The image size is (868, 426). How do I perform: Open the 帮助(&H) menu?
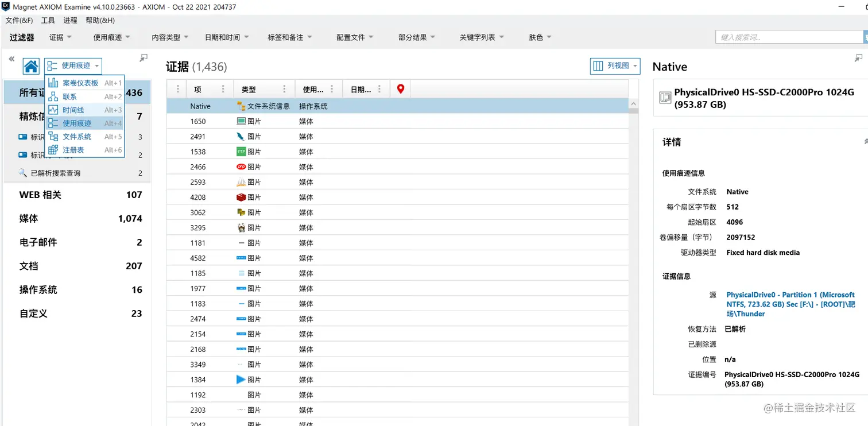[100, 20]
